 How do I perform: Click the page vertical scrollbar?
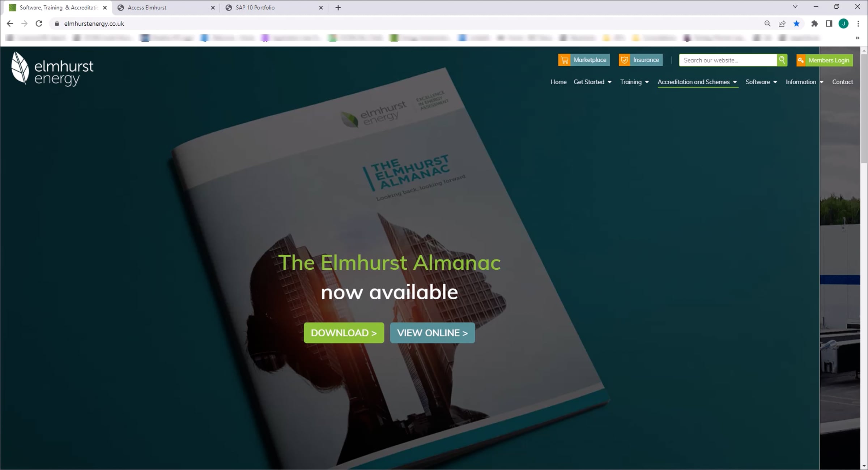(x=864, y=108)
